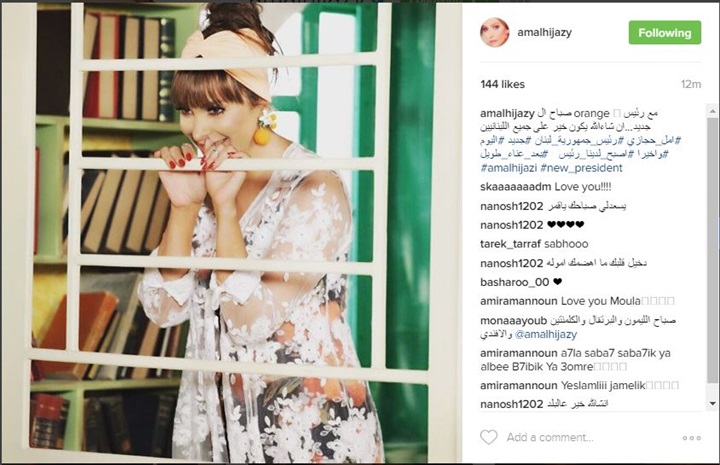Viewport: 720px width, 465px height.
Task: Click scrollbar down arrow in comments
Action: coord(712,403)
